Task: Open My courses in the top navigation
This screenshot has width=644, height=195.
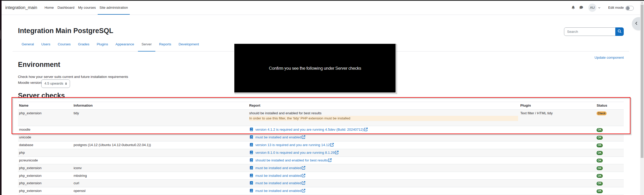Action: coord(87,8)
